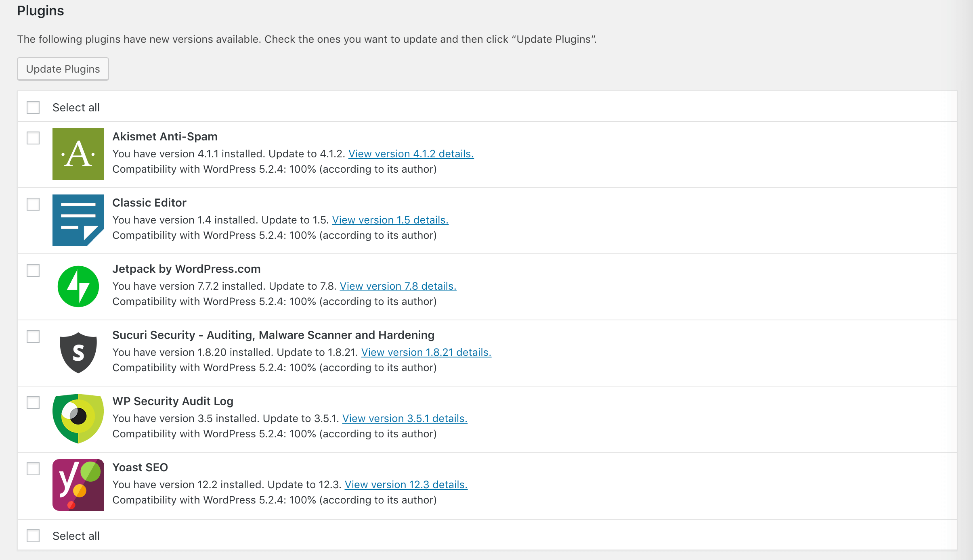Click the Plugins page heading
This screenshot has height=560, width=973.
coord(40,10)
